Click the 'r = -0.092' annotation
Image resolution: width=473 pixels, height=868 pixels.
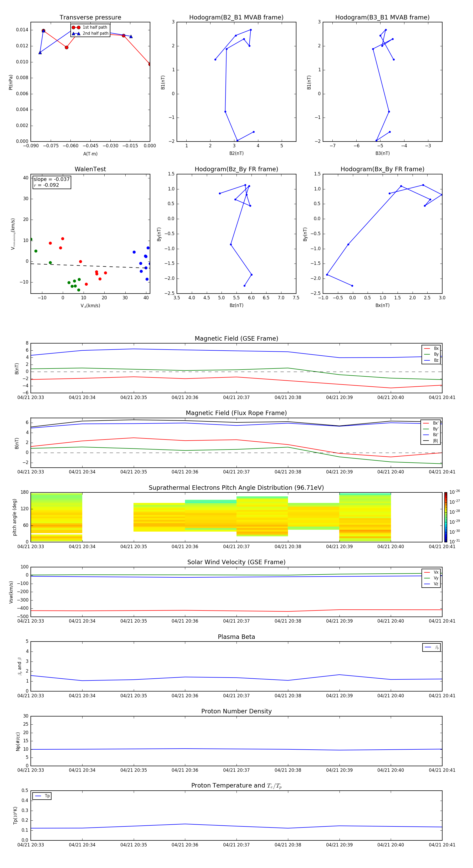[x=47, y=185]
